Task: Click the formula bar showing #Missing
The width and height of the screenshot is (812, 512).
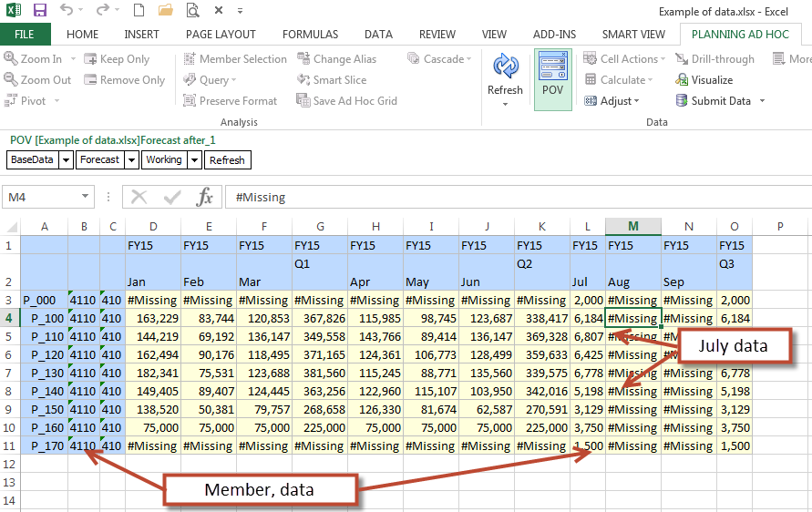Action: tap(518, 198)
